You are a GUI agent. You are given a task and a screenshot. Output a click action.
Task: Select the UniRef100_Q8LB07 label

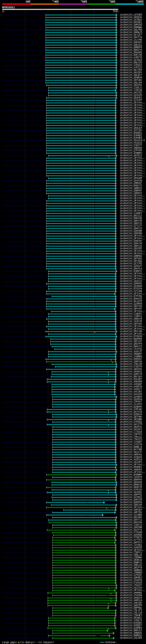pyautogui.click(x=131, y=75)
